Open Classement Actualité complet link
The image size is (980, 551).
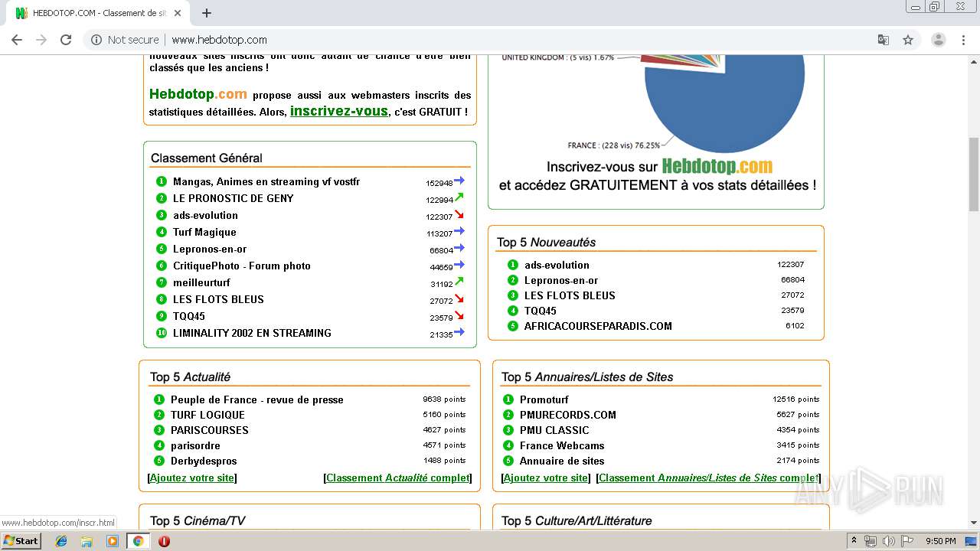(397, 478)
